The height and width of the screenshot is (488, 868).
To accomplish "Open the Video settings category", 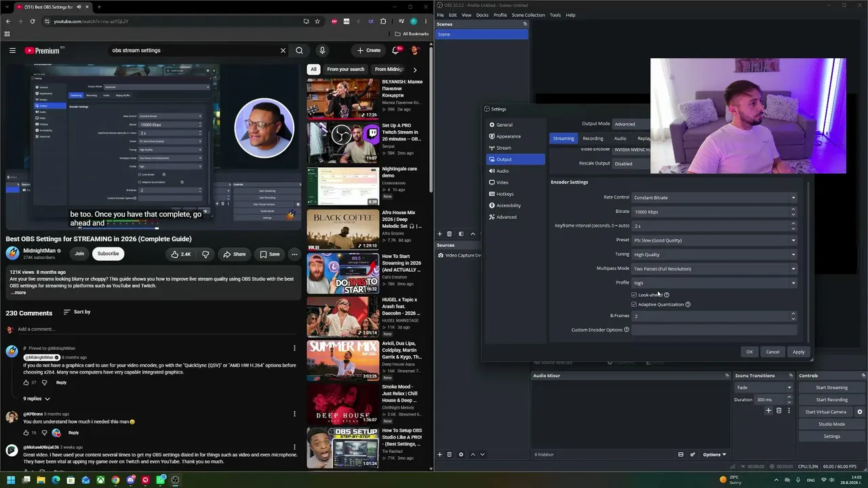I will pyautogui.click(x=515, y=182).
